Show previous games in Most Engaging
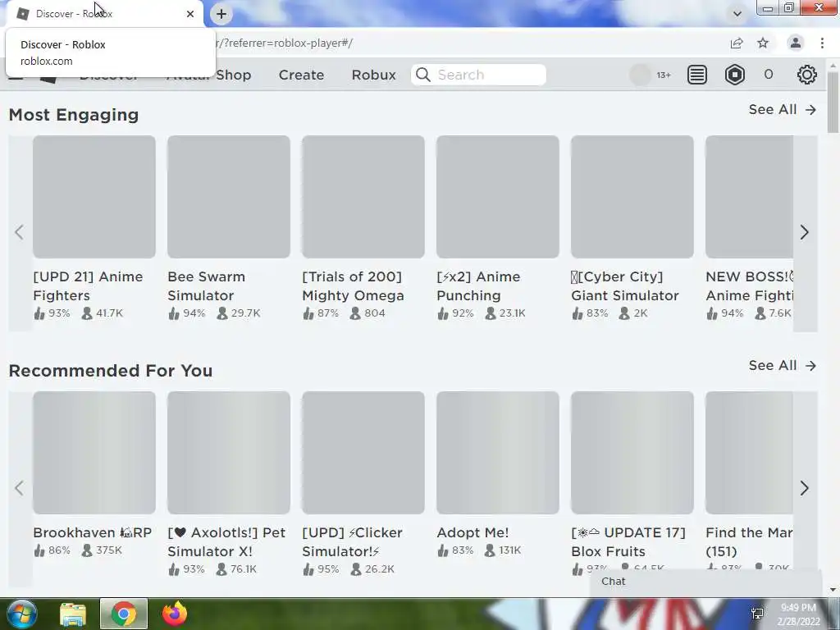This screenshot has width=840, height=630. click(20, 232)
